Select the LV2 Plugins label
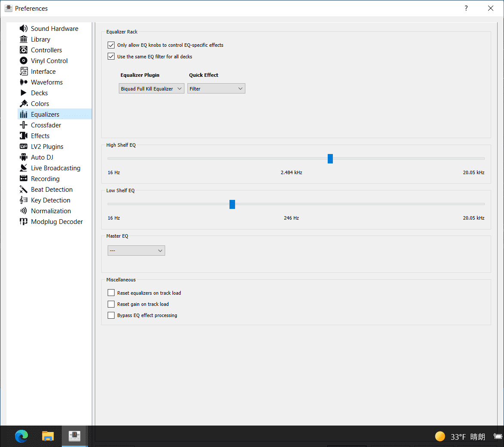Image resolution: width=504 pixels, height=447 pixels. (x=47, y=147)
